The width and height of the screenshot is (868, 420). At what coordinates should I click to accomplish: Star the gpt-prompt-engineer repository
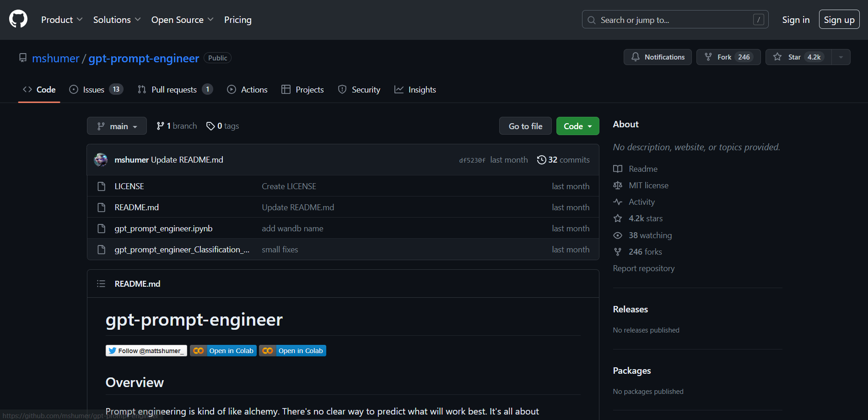pos(798,57)
